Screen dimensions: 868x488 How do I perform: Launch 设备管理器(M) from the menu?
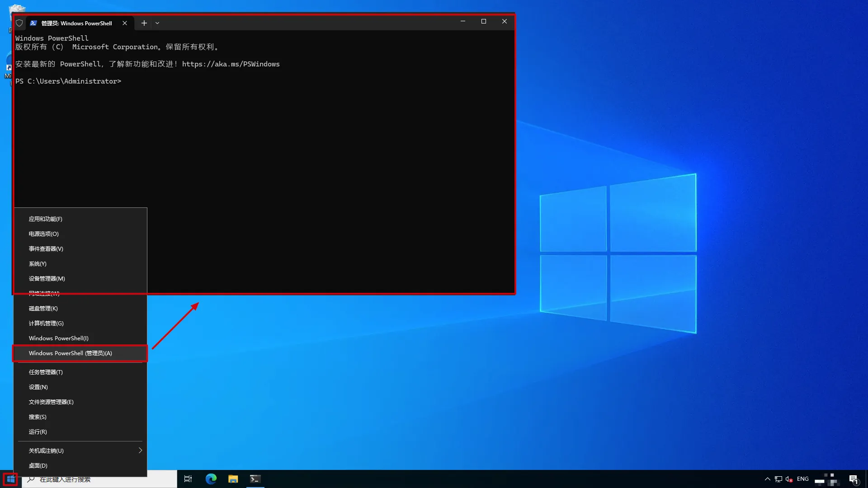coord(80,279)
